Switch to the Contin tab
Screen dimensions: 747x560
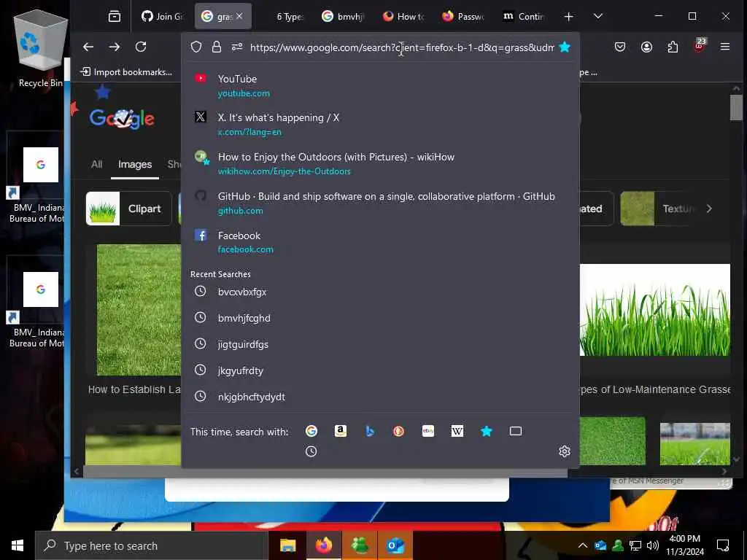(524, 16)
